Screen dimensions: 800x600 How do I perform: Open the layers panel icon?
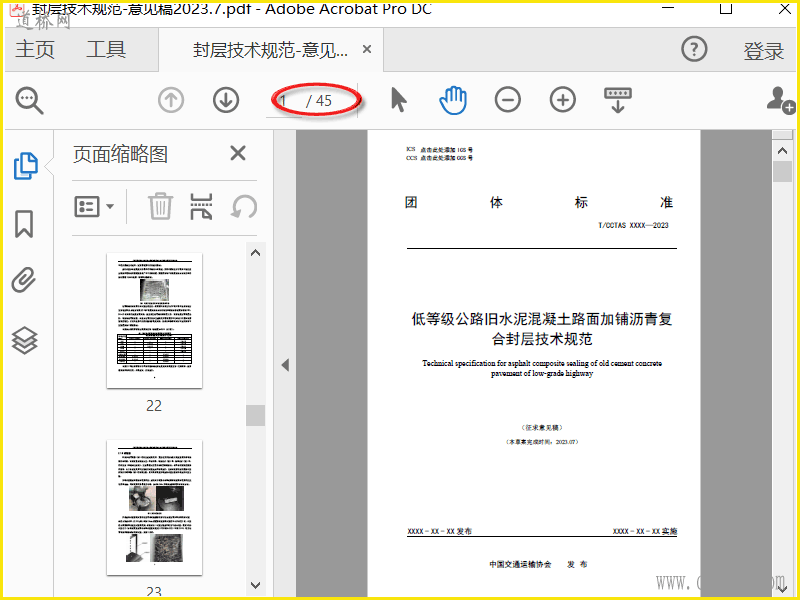pos(24,340)
